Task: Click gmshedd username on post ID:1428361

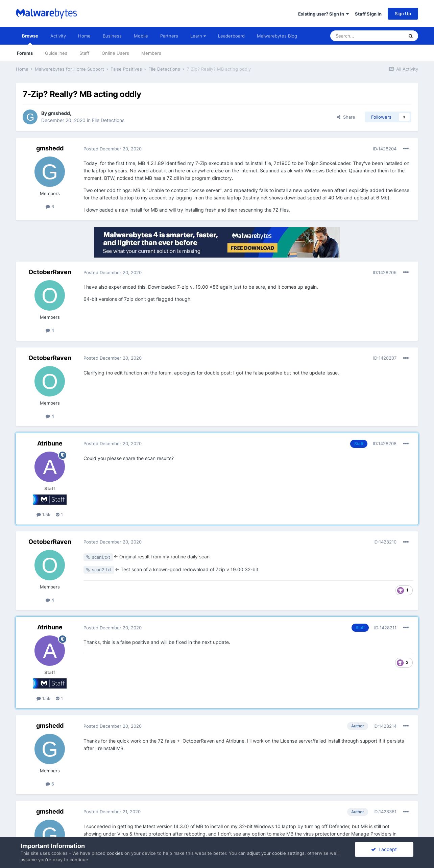Action: (x=50, y=812)
